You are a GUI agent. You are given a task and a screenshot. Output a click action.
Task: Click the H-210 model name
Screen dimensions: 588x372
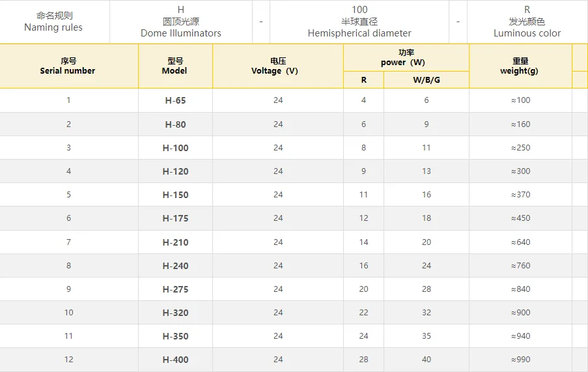(175, 242)
